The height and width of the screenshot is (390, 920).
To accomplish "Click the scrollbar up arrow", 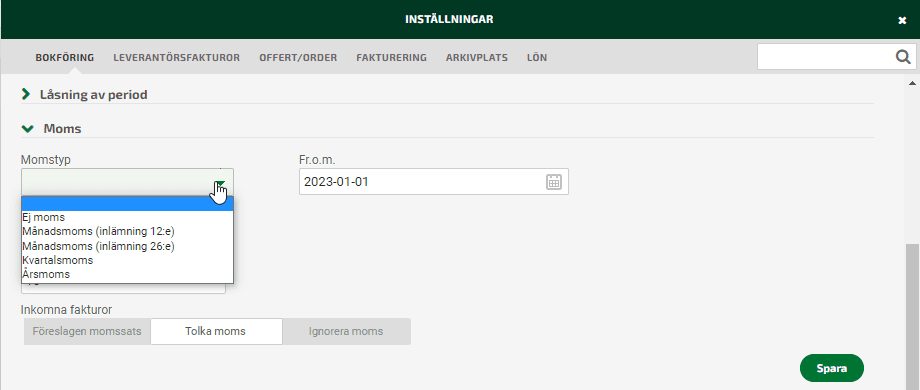I will [912, 83].
